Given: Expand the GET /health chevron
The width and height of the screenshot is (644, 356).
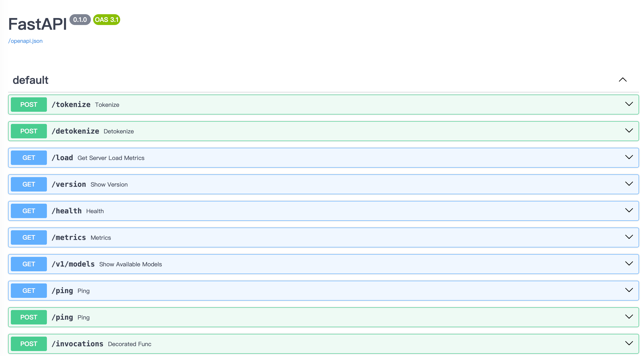Looking at the screenshot, I should 629,211.
